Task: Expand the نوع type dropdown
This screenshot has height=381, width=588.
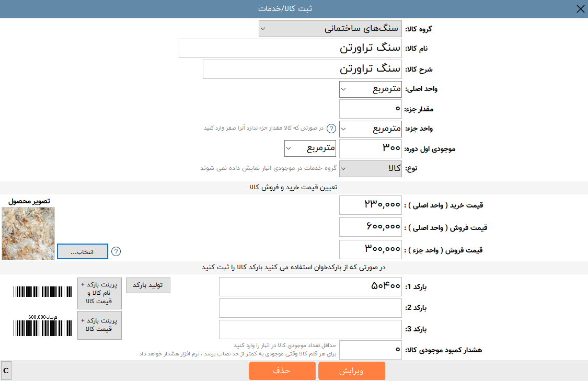Action: 371,169
